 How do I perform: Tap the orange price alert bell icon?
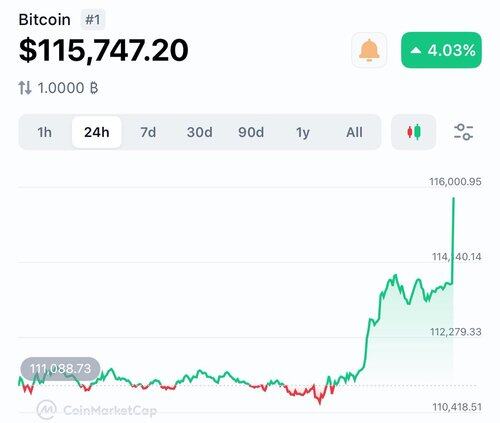tap(369, 50)
